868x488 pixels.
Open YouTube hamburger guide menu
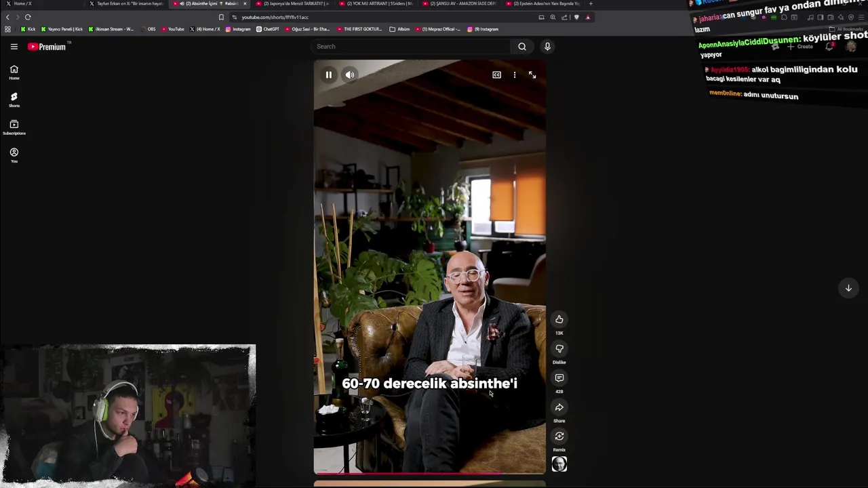click(x=14, y=47)
